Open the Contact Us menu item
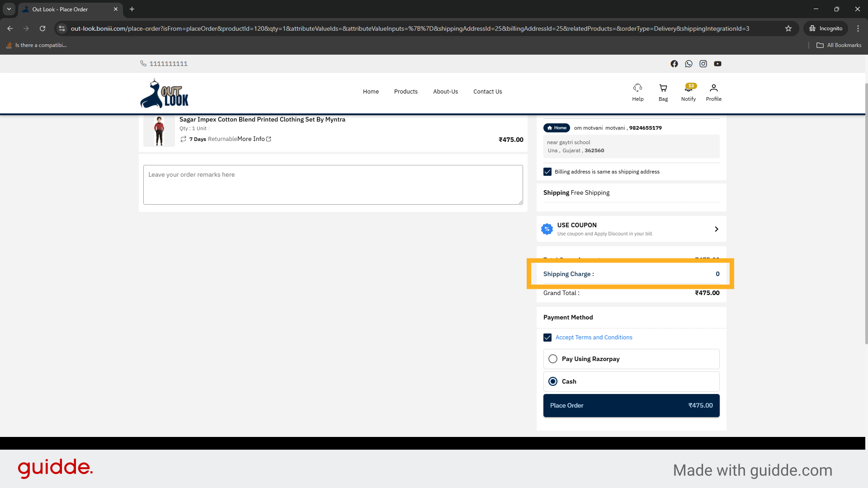868x488 pixels. [487, 92]
